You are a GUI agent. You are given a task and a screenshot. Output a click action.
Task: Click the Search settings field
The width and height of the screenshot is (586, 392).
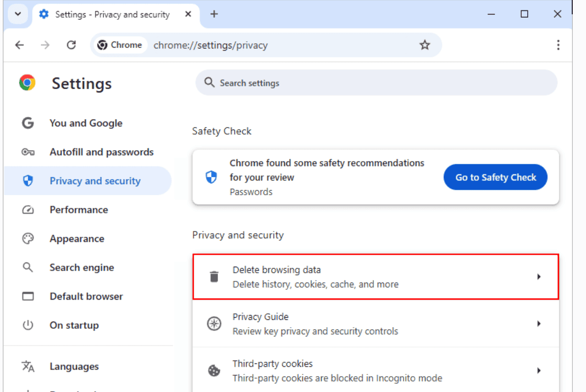[376, 83]
